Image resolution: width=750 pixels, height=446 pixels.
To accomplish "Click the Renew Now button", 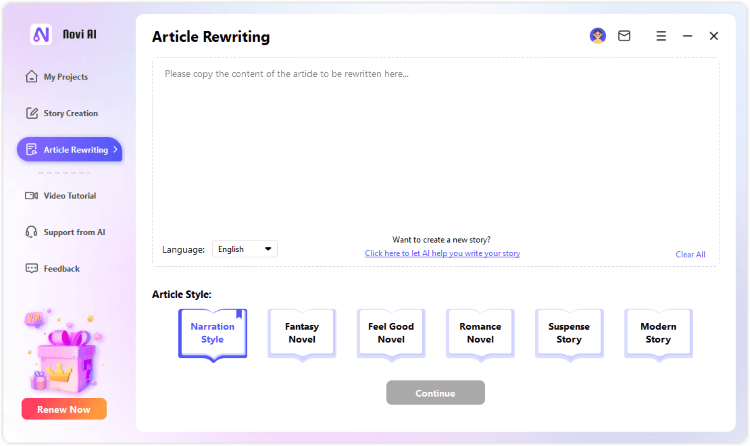I will coord(64,409).
